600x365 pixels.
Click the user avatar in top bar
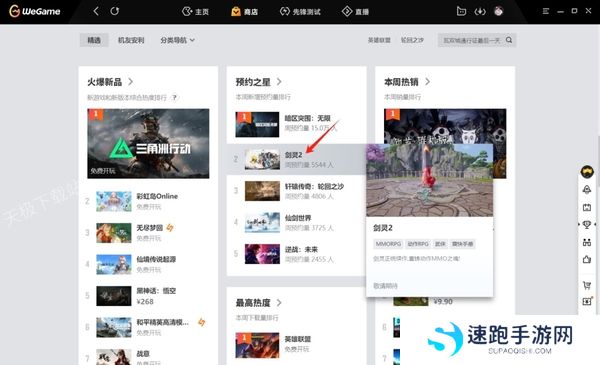coord(498,11)
